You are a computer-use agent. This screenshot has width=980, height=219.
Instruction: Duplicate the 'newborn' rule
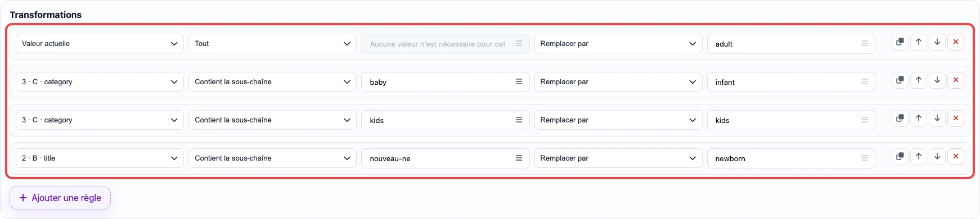click(900, 157)
